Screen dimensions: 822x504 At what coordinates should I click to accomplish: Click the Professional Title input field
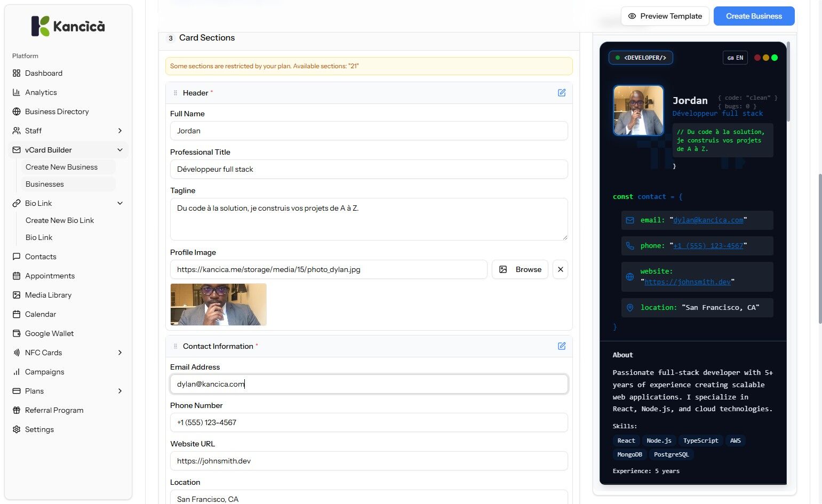pos(369,169)
